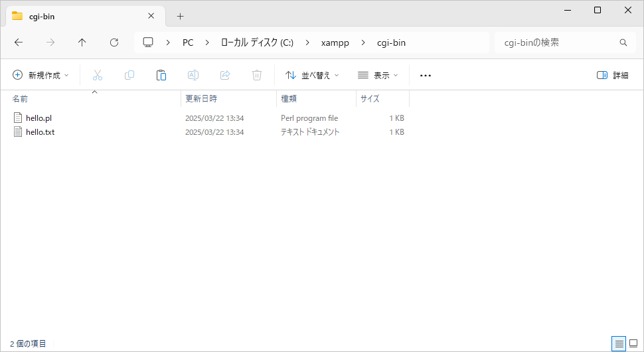
Task: Maximize the Explorer window
Action: (598, 10)
